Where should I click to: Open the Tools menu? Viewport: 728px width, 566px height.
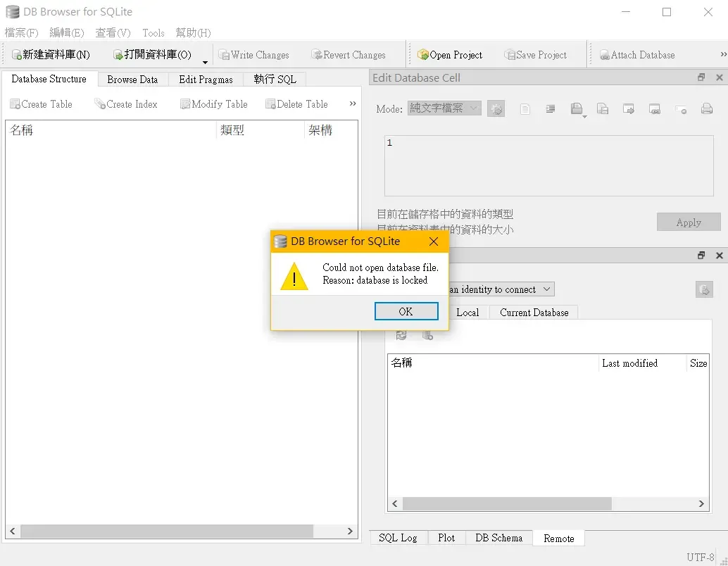pos(153,33)
